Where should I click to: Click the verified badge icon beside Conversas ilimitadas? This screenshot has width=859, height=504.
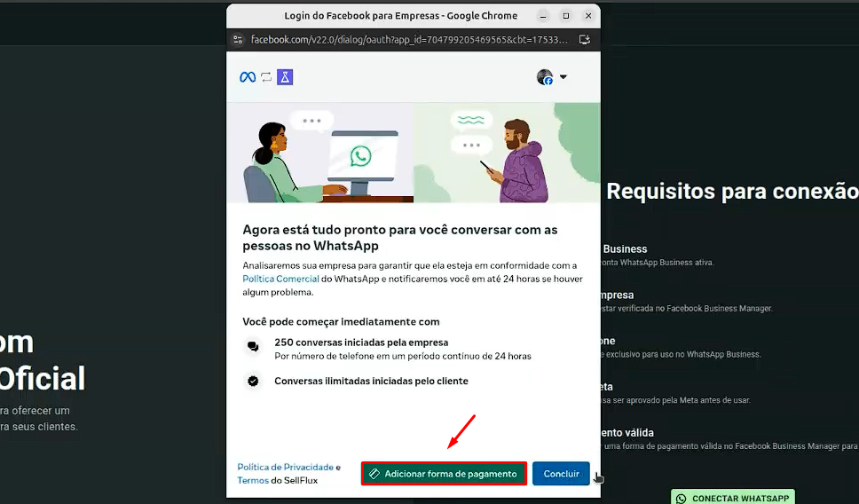253,381
